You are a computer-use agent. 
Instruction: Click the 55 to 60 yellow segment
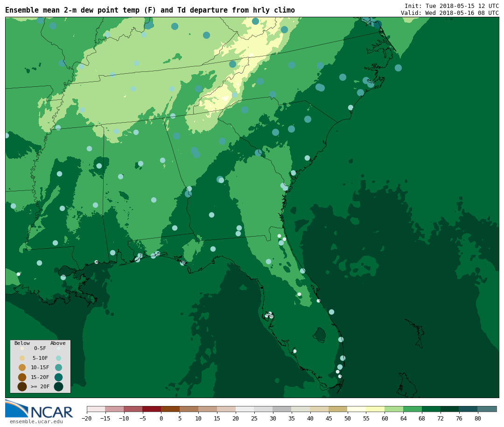tap(376, 409)
